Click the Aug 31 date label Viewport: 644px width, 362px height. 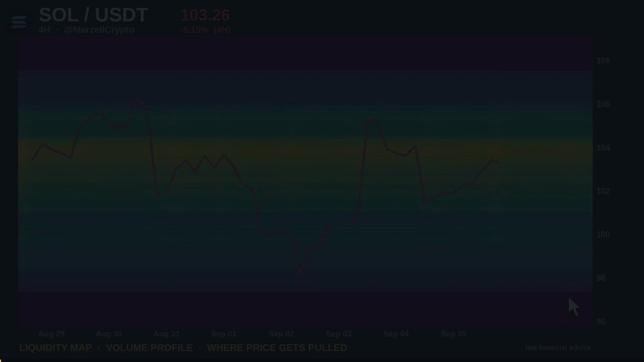[166, 334]
